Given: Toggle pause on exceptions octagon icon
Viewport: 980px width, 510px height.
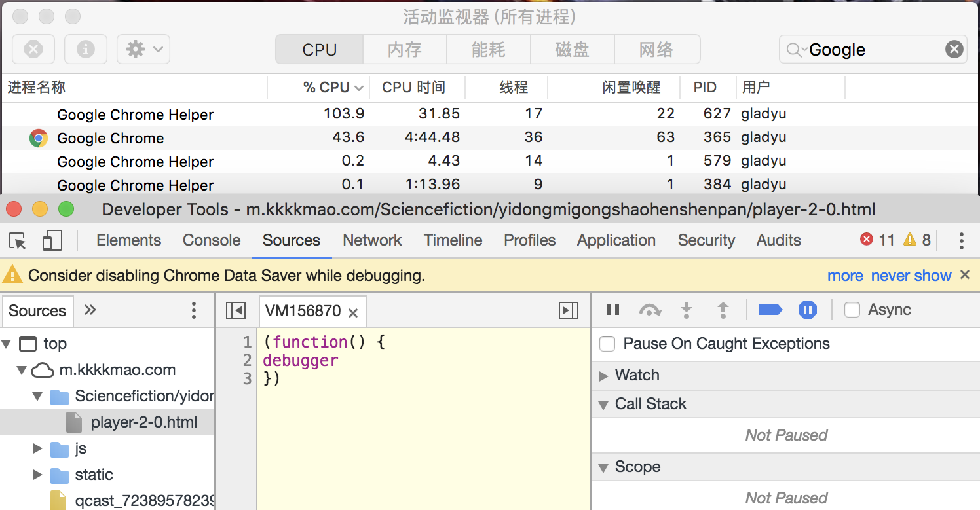Looking at the screenshot, I should 807,310.
